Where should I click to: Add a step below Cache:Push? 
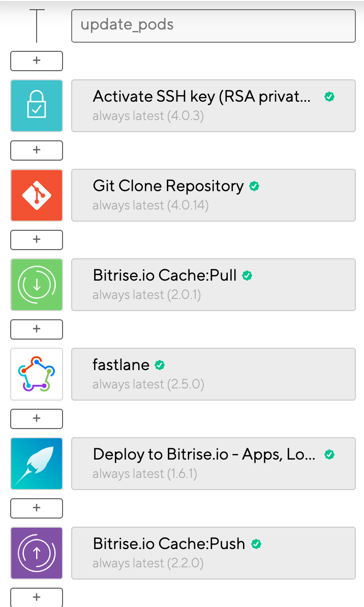pyautogui.click(x=37, y=597)
